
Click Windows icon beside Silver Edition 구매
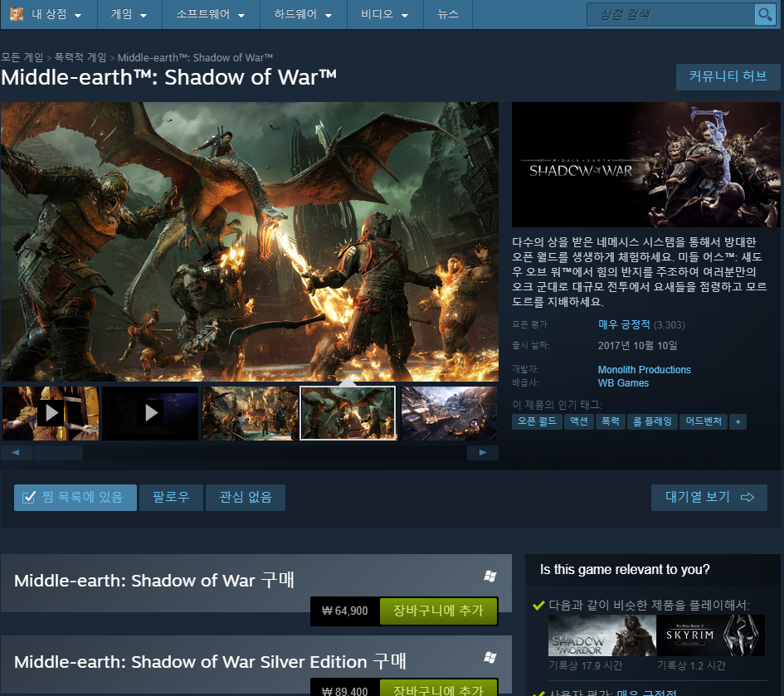click(x=490, y=658)
